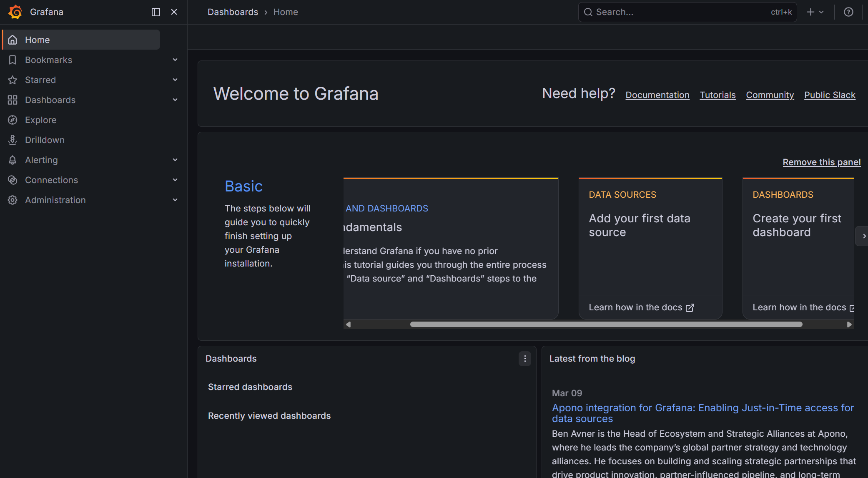Click the Explore compass icon in sidebar
The image size is (868, 478).
(13, 120)
